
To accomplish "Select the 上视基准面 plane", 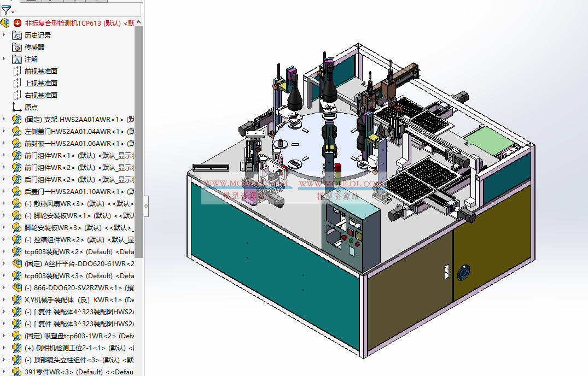I will click(x=40, y=84).
